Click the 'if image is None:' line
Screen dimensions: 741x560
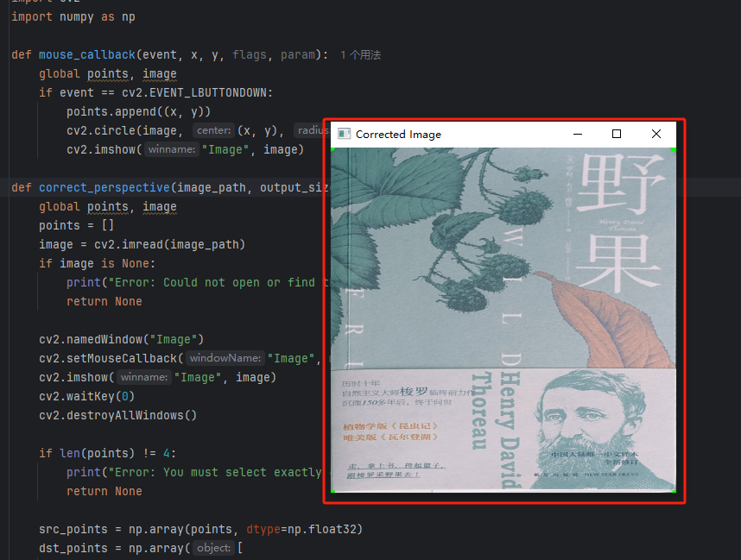(97, 263)
